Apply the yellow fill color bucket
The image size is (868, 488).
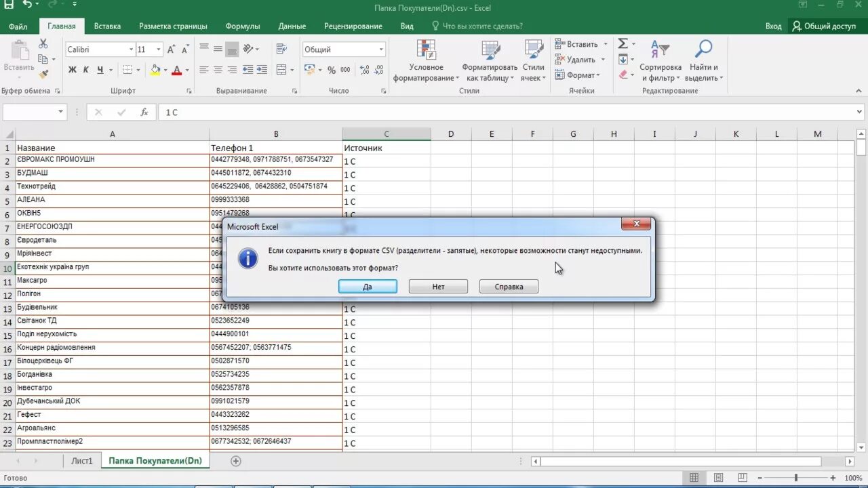155,70
